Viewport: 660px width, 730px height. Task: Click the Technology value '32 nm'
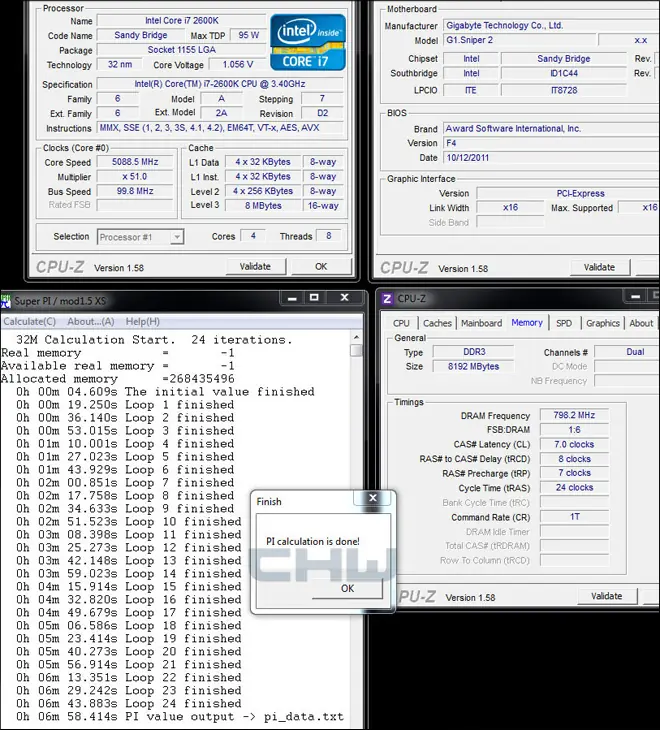coord(120,64)
